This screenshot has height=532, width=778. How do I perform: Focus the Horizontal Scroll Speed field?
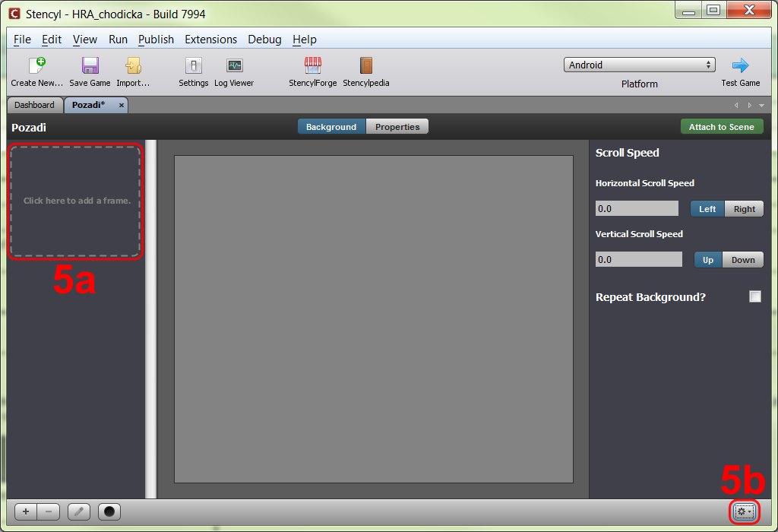click(x=637, y=208)
